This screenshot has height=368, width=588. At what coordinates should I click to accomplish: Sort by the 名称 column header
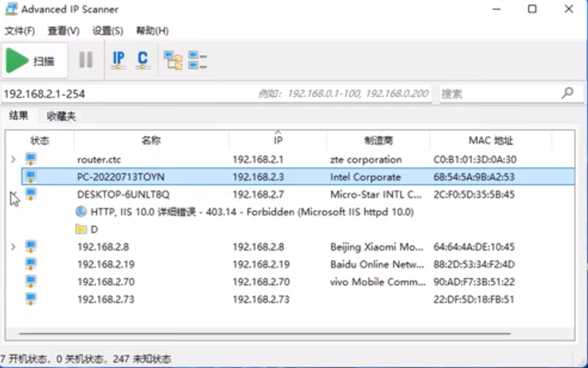[x=151, y=141]
